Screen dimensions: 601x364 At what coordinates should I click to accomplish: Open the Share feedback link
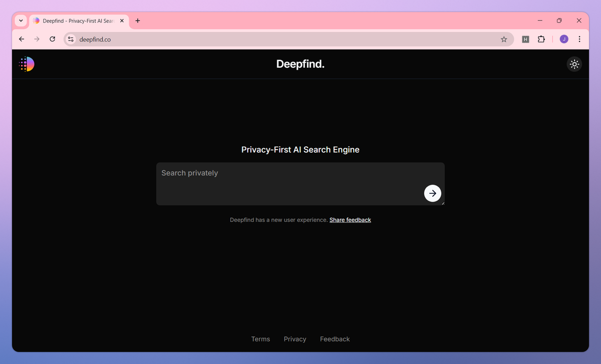[350, 220]
